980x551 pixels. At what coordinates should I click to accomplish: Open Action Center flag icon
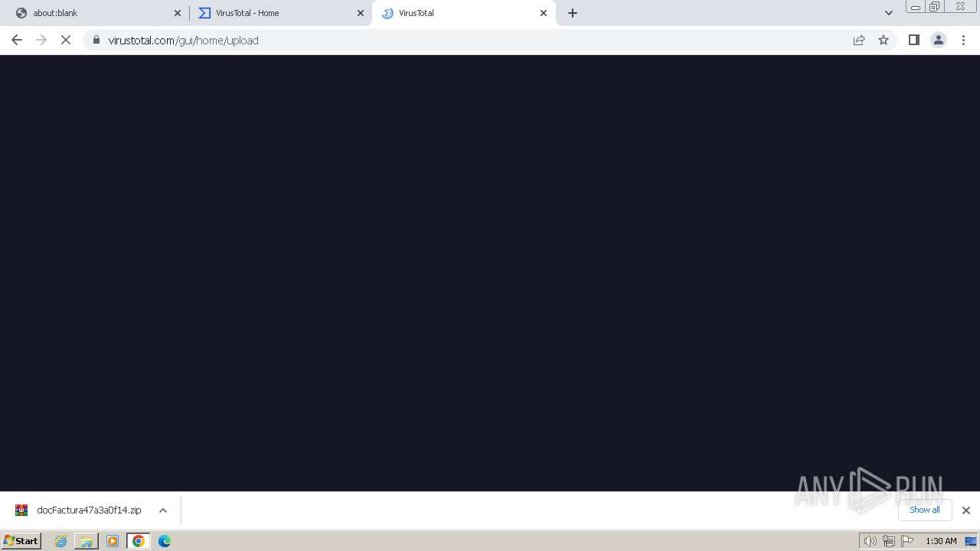(907, 541)
